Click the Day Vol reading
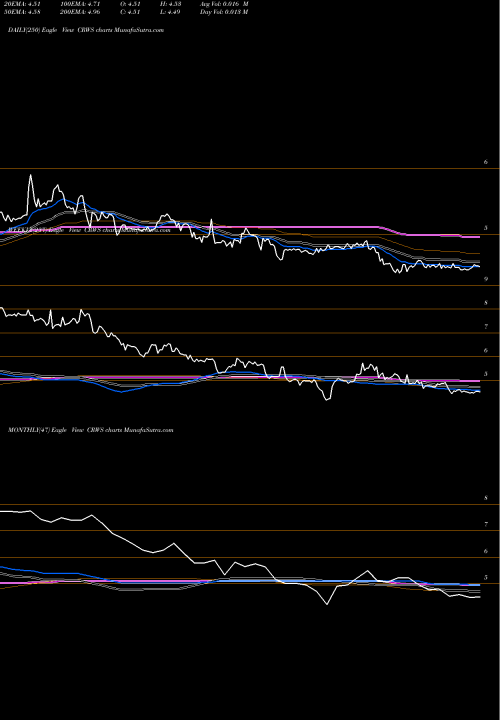500x720 pixels. 224,12
